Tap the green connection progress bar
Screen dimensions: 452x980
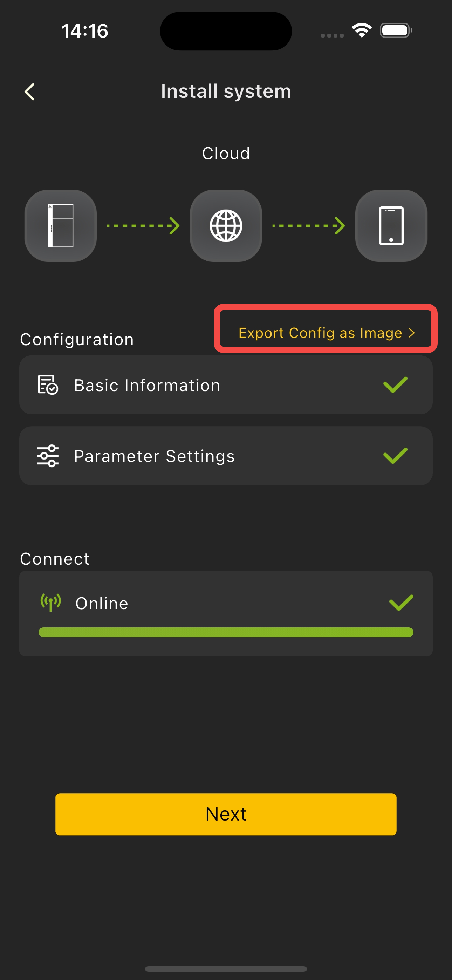[x=226, y=632]
